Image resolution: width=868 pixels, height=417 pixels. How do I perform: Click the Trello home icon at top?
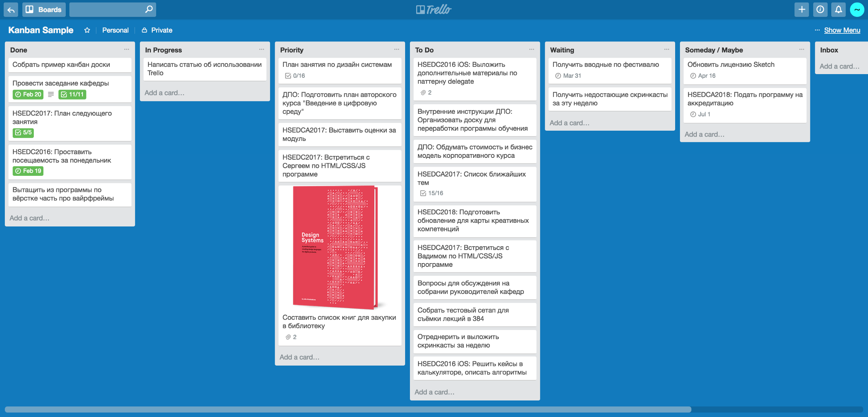click(434, 9)
